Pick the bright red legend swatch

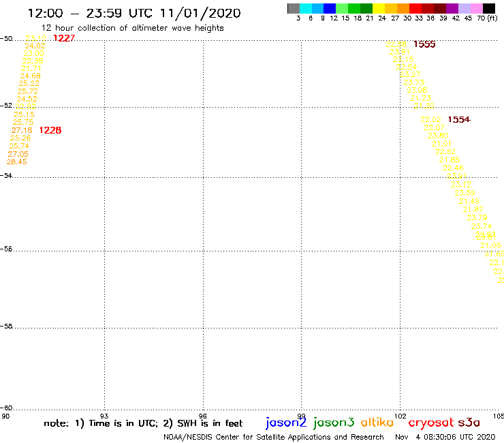tap(415, 8)
